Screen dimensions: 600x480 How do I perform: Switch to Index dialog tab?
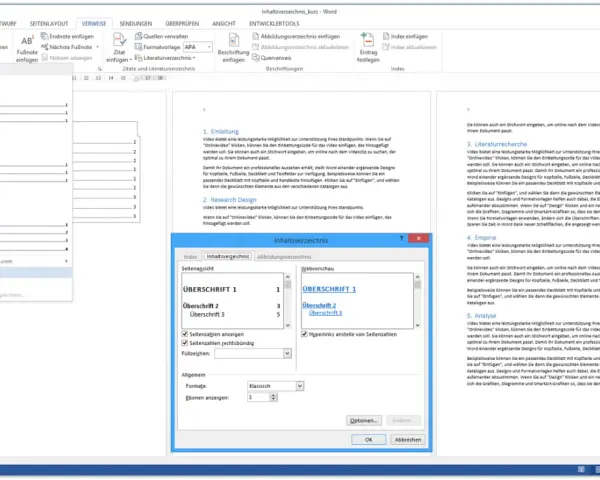pyautogui.click(x=190, y=257)
